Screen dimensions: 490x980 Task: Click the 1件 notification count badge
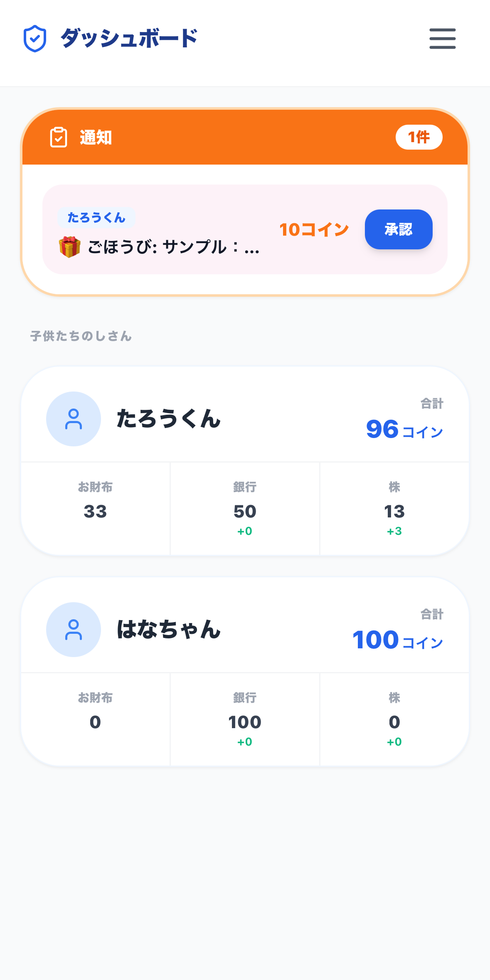click(x=419, y=137)
